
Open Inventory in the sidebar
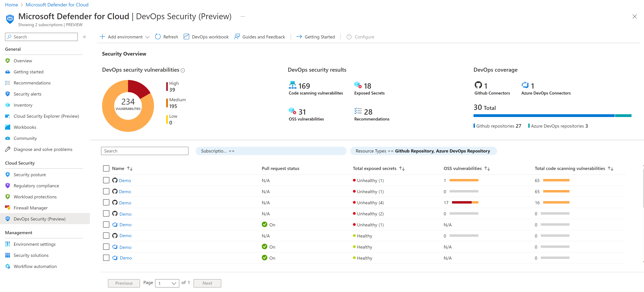click(23, 105)
